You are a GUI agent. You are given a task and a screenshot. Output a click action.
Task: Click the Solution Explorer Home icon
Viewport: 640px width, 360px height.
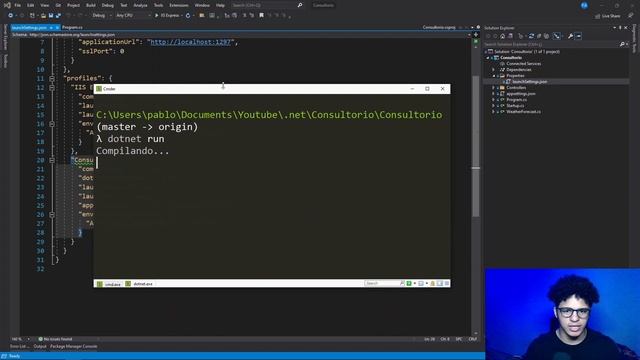(502, 36)
